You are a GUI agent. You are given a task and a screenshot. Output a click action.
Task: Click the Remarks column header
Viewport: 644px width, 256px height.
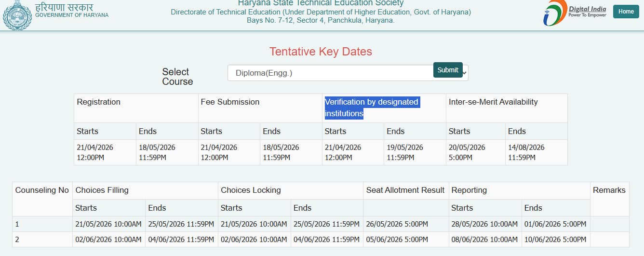pyautogui.click(x=609, y=190)
